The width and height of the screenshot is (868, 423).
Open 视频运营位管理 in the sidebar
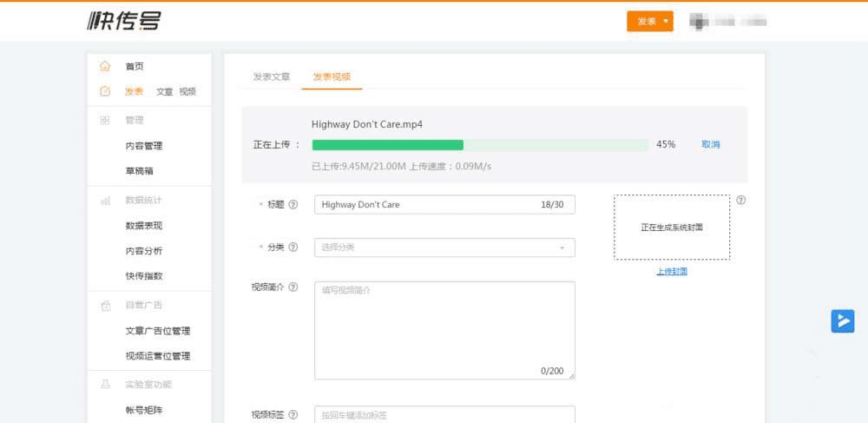coord(158,356)
